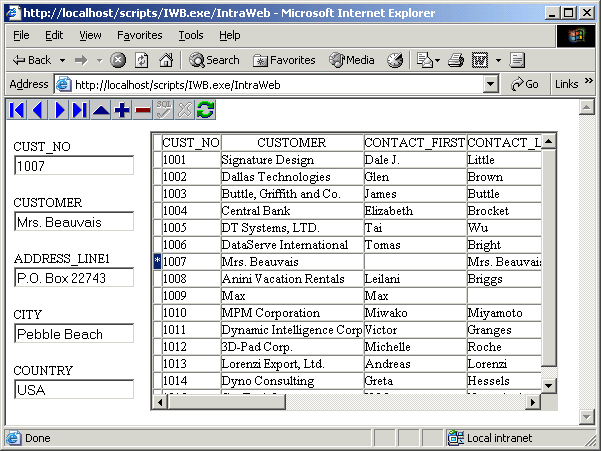Click the grid's vertical scrollbar thumb

(549, 257)
